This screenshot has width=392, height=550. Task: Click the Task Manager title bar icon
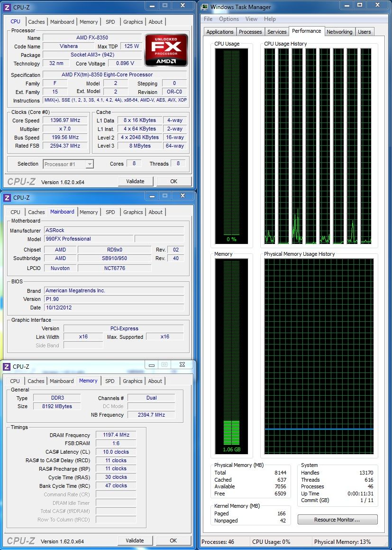click(204, 7)
